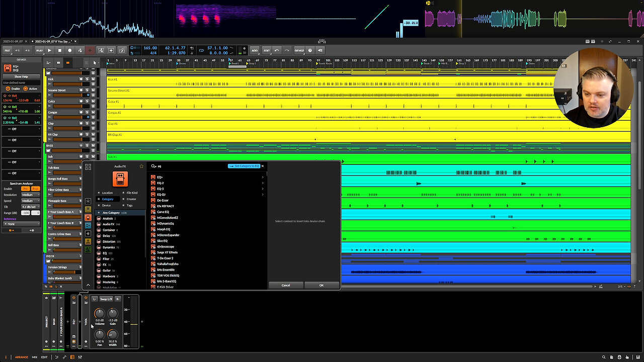
Task: Open the Help question mark icon
Action: 310,50
